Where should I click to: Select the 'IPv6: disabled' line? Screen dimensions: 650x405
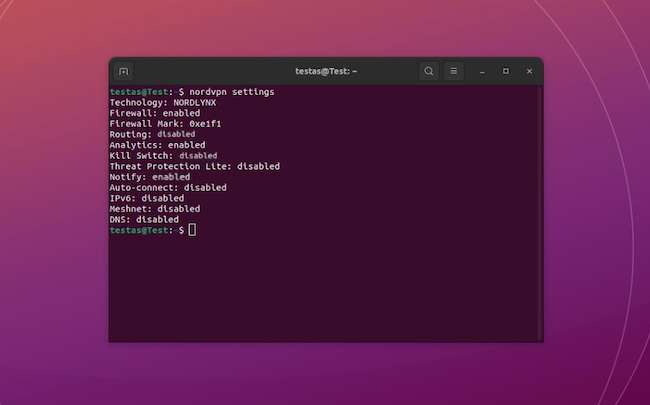pos(147,198)
